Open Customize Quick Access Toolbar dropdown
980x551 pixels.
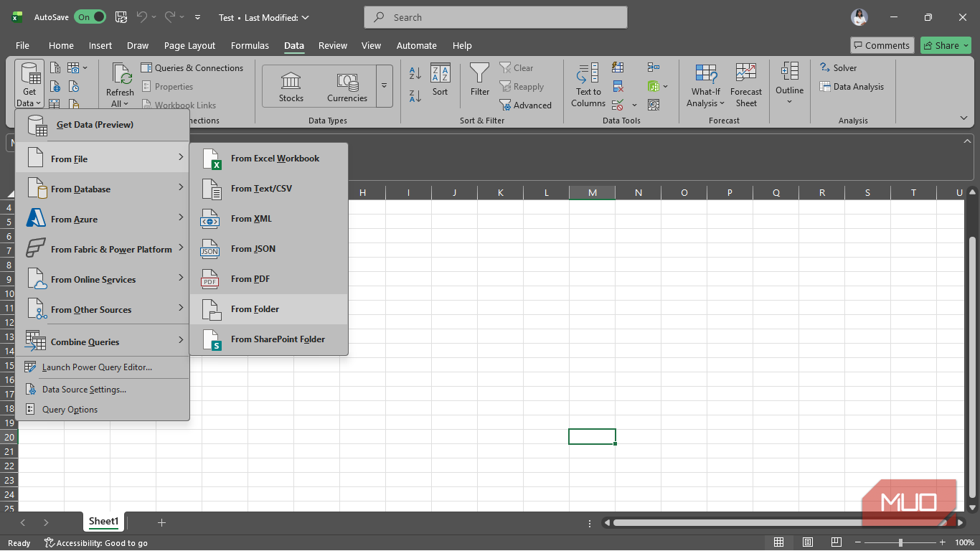click(198, 17)
